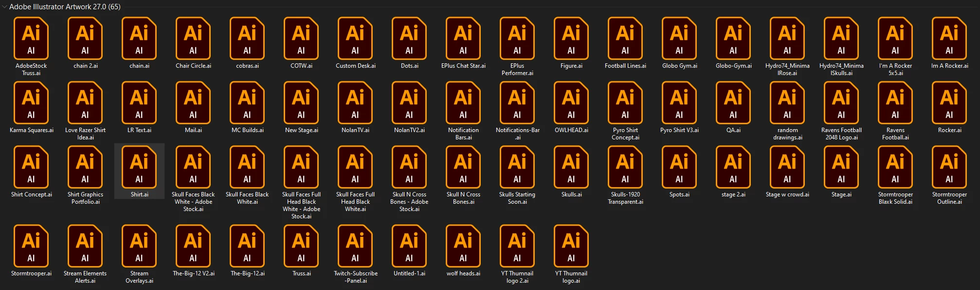
Task: Select the Custom Desk.ai file icon
Action: point(355,38)
